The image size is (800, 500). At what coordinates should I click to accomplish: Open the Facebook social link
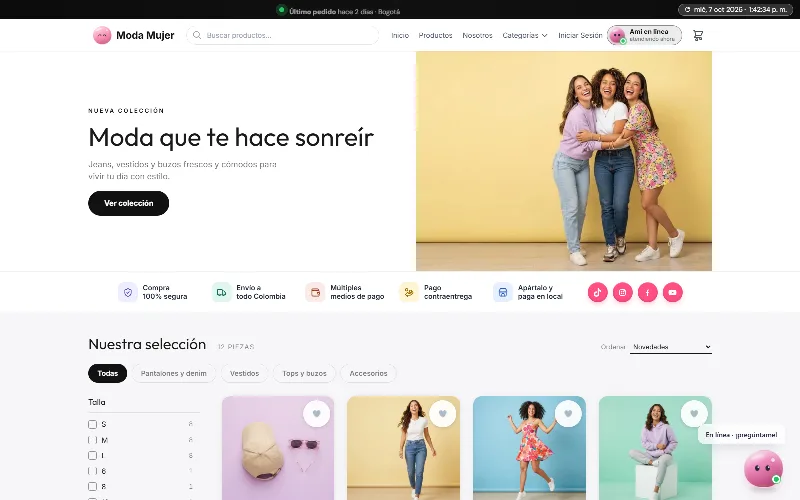(647, 292)
